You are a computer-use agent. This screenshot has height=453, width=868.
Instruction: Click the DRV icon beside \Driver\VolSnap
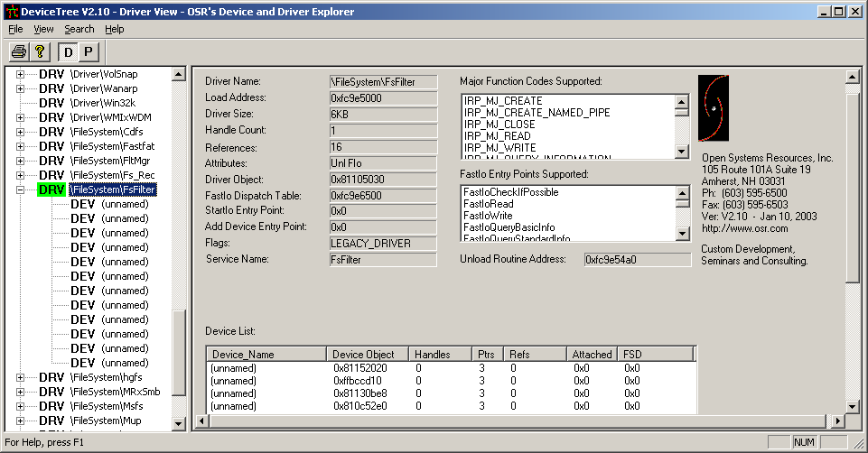click(x=51, y=74)
